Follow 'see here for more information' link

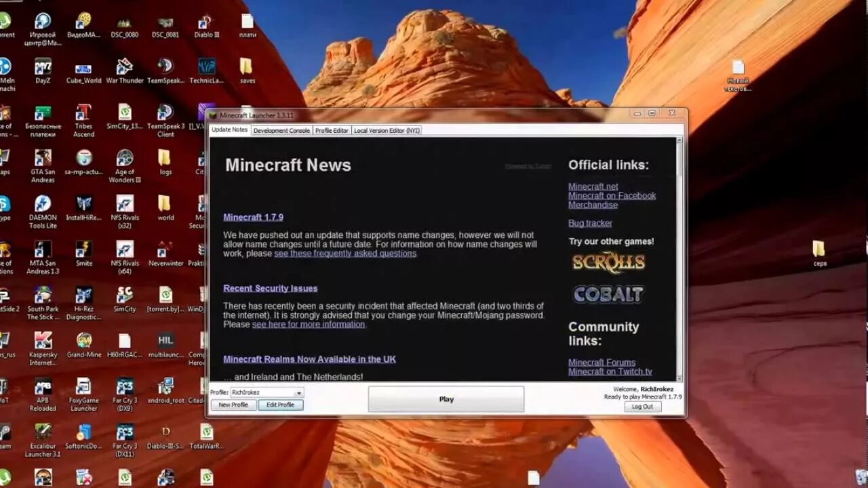[x=309, y=325]
